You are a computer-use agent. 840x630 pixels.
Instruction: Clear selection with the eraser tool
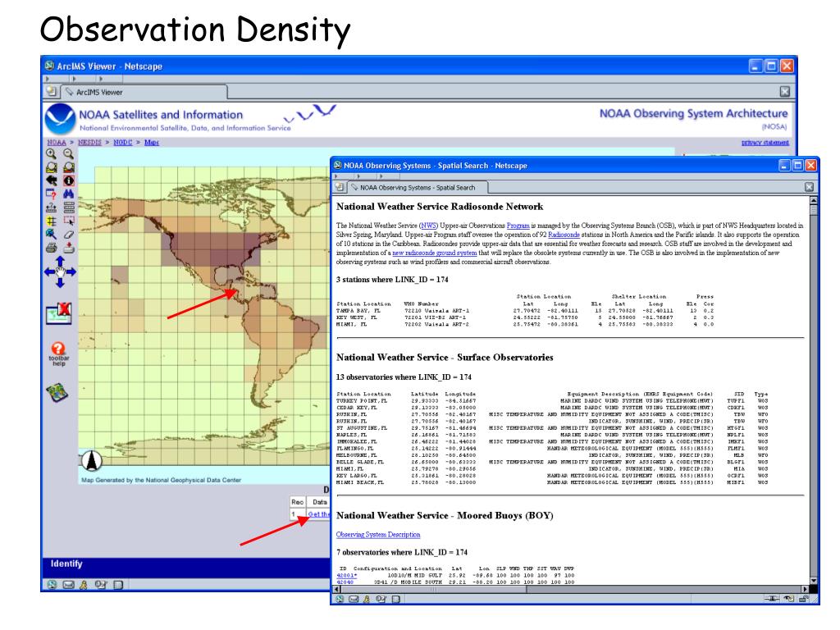tap(69, 234)
